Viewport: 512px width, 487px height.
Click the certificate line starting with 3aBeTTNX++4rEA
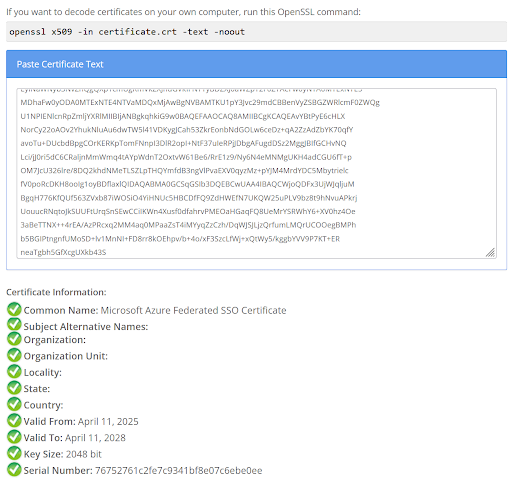click(x=188, y=225)
